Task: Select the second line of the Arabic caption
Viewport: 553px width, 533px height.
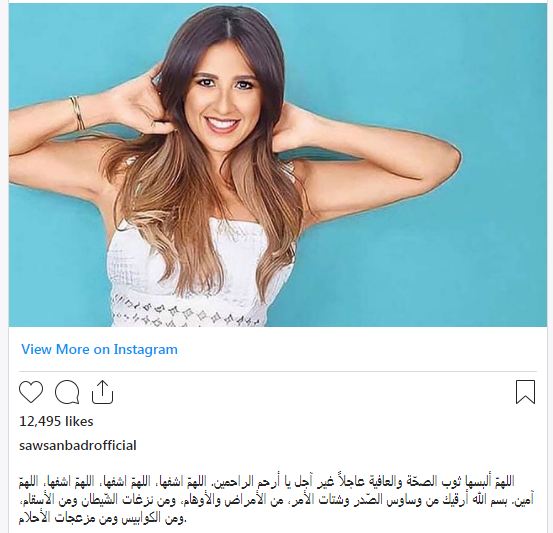Action: 276,500
